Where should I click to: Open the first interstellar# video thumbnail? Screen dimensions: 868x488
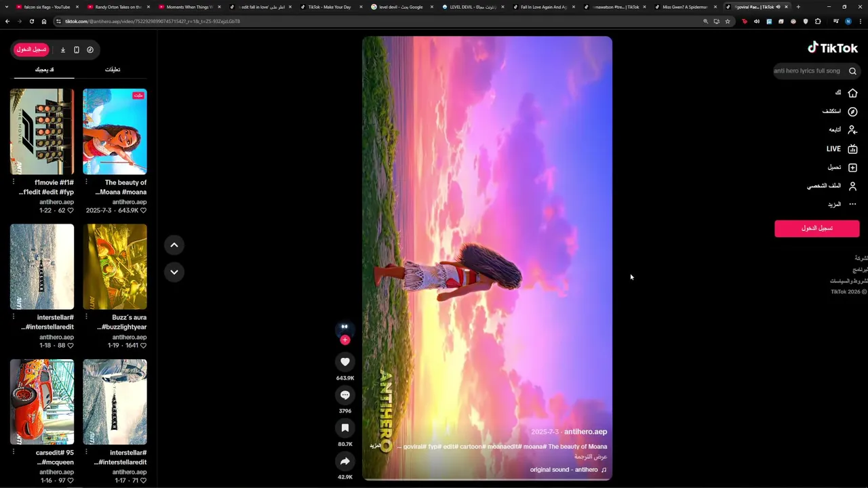click(x=42, y=266)
